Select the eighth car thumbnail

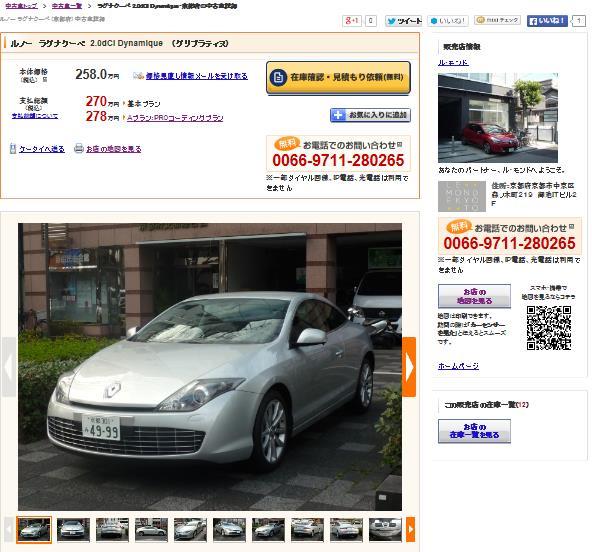click(307, 530)
